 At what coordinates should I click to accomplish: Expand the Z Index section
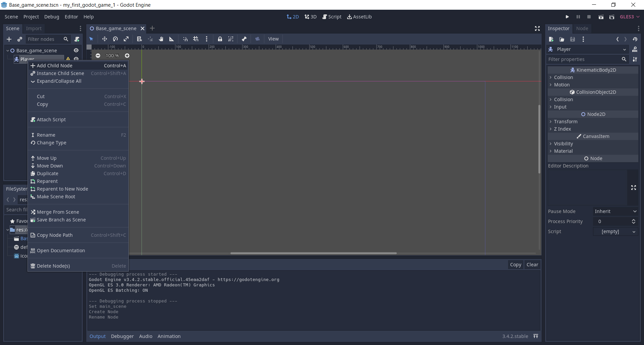593,129
